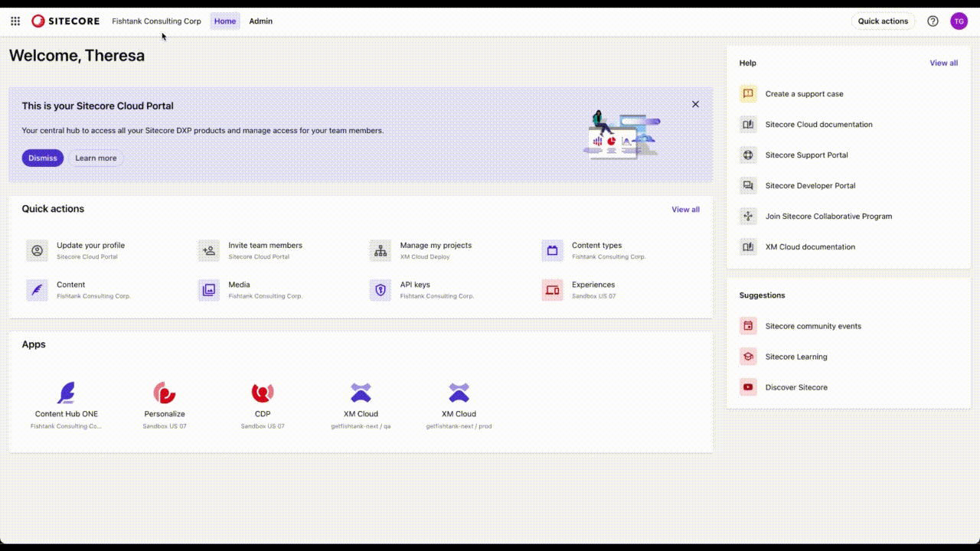Dismiss the Sitecore Cloud Portal banner
980x551 pixels.
42,158
